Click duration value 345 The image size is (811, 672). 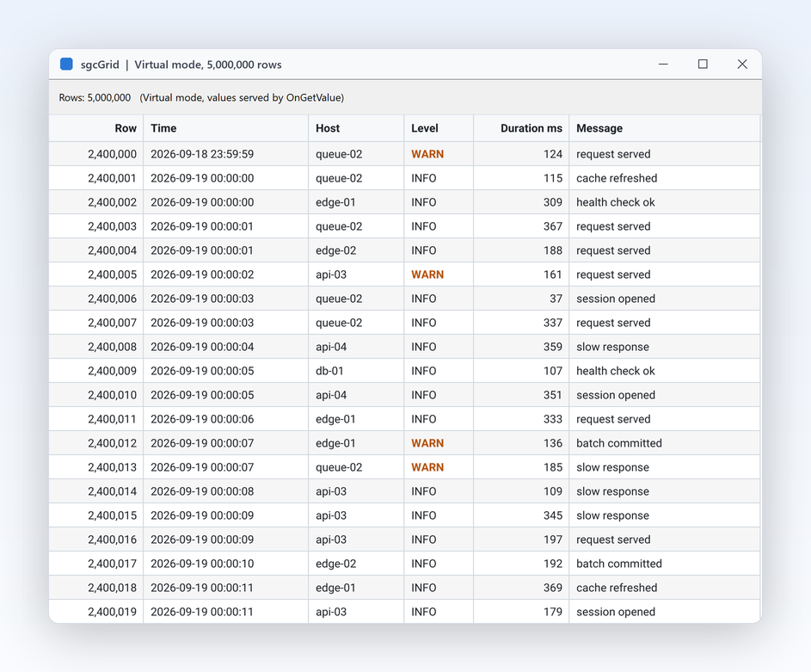pos(552,515)
